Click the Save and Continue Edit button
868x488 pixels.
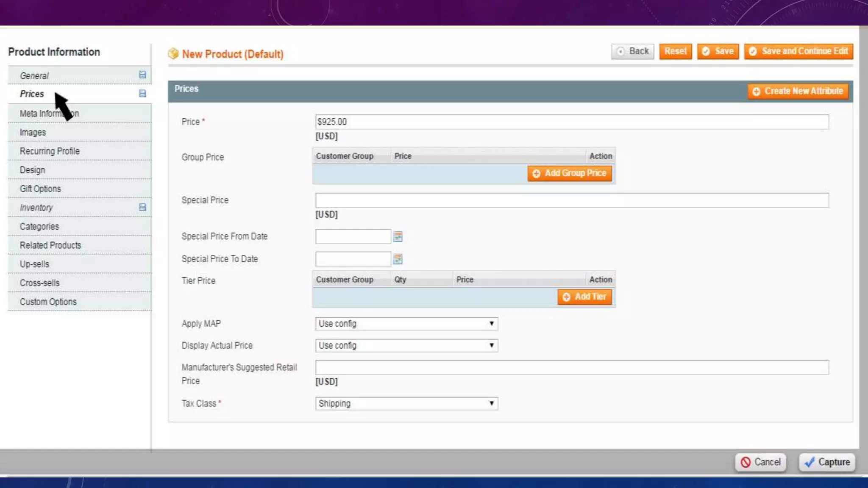click(798, 51)
